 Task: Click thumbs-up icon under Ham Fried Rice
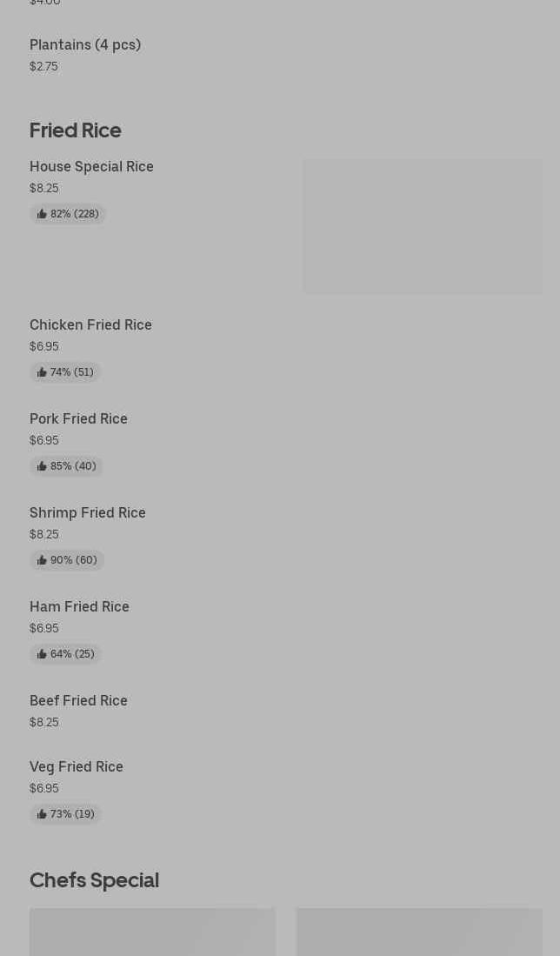[42, 654]
